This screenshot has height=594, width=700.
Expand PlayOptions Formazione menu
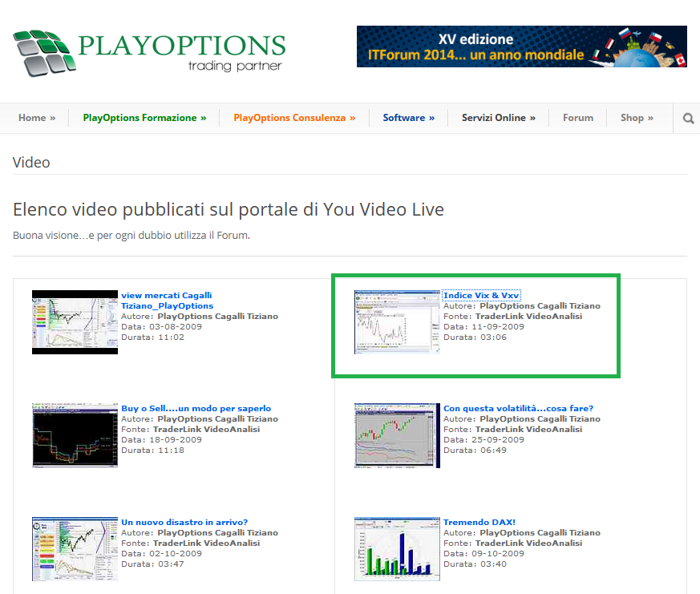[144, 118]
